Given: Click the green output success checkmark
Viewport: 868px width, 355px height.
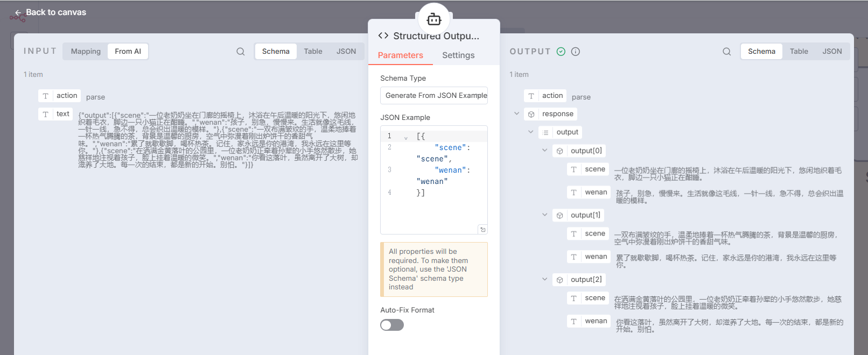Looking at the screenshot, I should 561,52.
